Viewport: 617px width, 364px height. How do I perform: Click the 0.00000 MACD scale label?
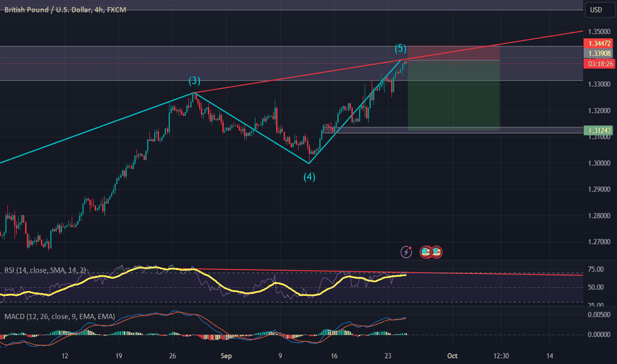coord(599,334)
